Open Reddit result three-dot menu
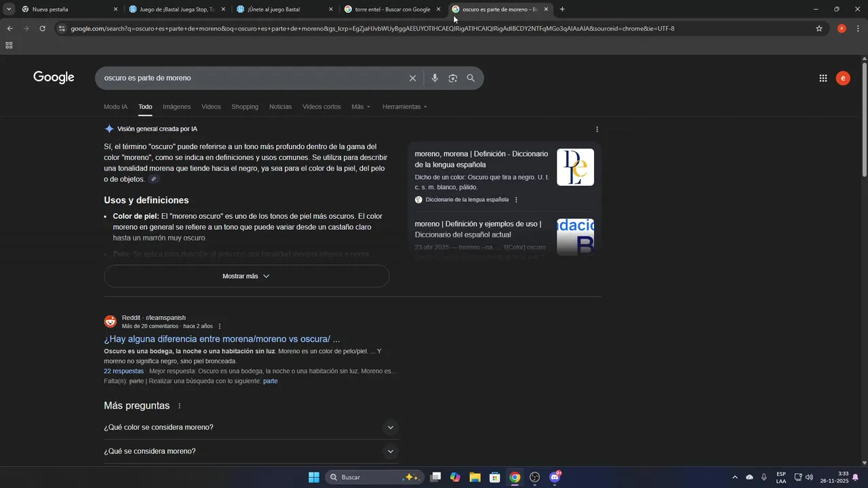Image resolution: width=868 pixels, height=488 pixels. click(x=220, y=327)
